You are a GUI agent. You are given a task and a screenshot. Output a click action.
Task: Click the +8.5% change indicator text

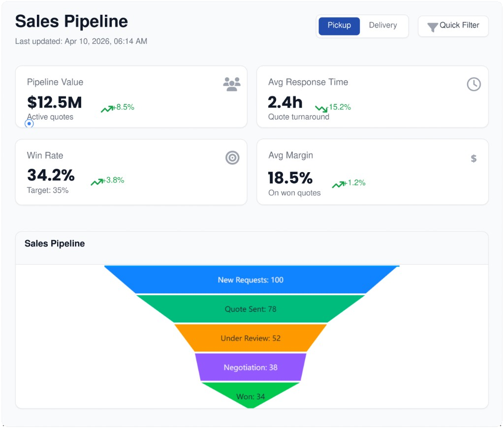(x=124, y=107)
